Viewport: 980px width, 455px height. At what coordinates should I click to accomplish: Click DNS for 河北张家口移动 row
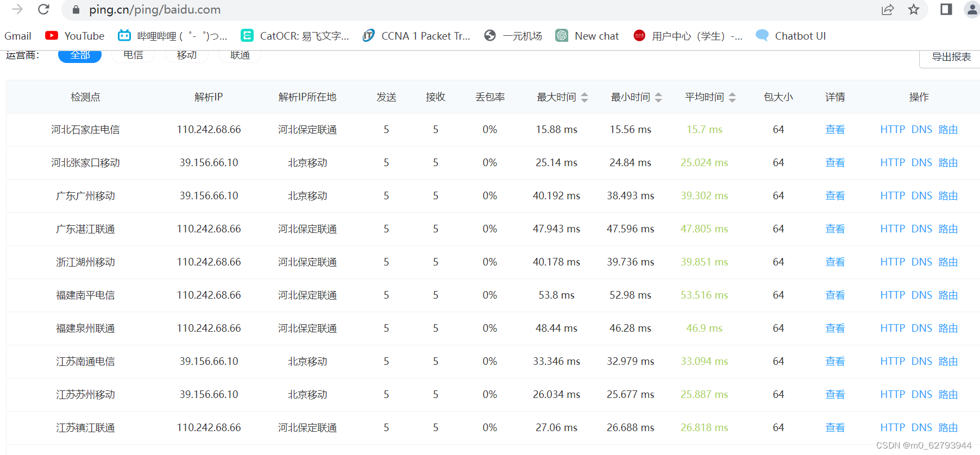pyautogui.click(x=921, y=163)
